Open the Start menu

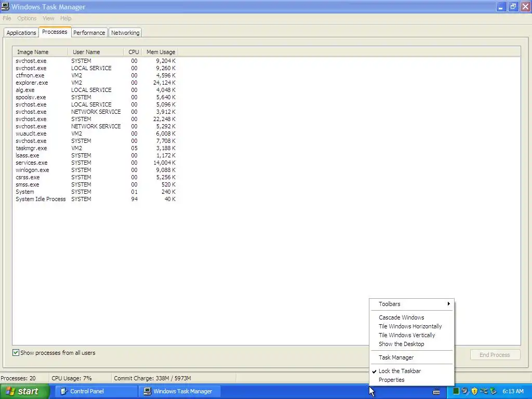tap(24, 391)
